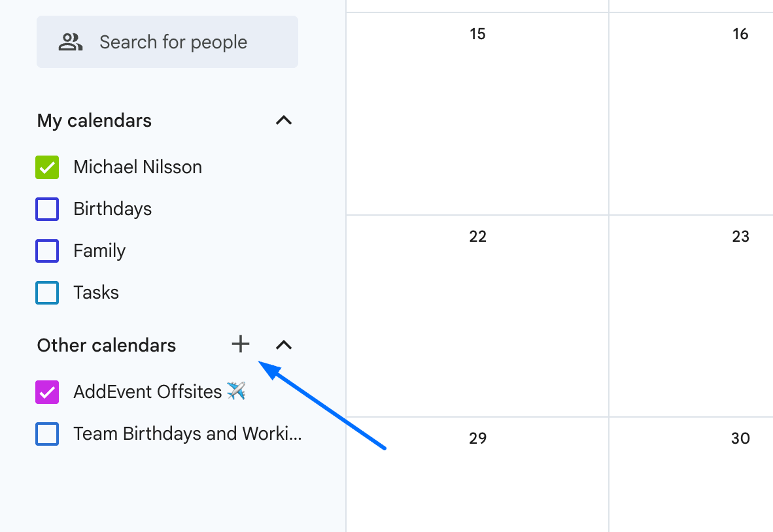Image resolution: width=773 pixels, height=532 pixels.
Task: Select day 29 in the month grid
Action: point(477,439)
